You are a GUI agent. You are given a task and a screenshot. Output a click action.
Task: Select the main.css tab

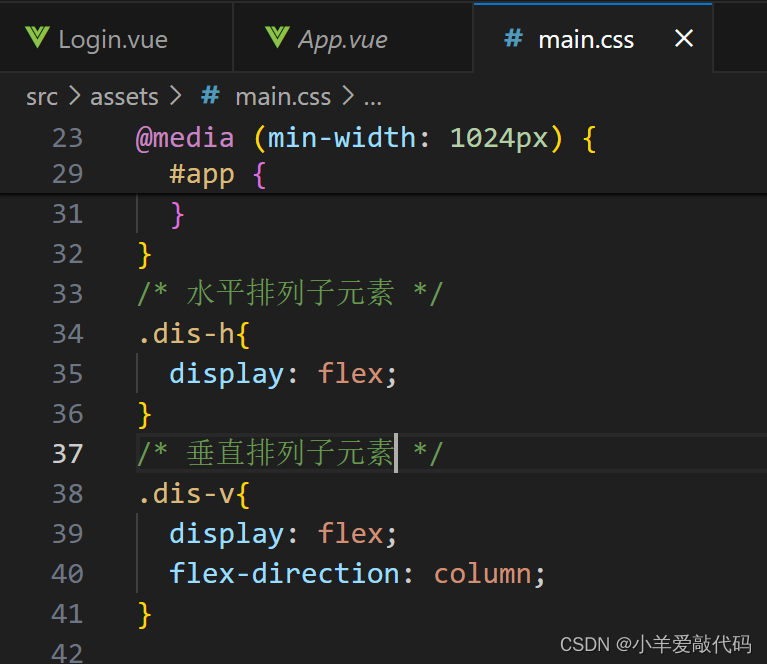(x=593, y=38)
